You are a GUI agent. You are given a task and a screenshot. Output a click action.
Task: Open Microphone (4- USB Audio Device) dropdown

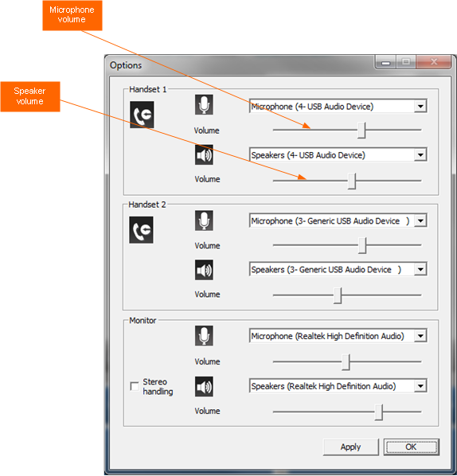[x=420, y=106]
